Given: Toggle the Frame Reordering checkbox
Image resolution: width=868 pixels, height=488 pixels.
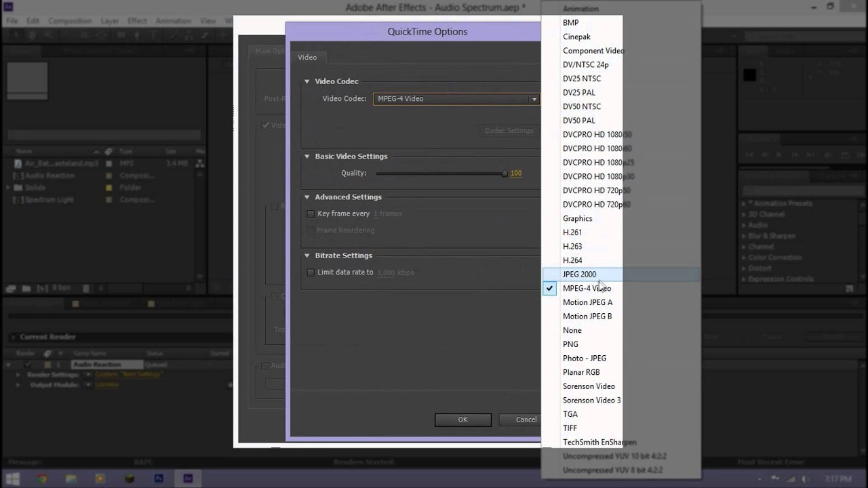Looking at the screenshot, I should [311, 230].
